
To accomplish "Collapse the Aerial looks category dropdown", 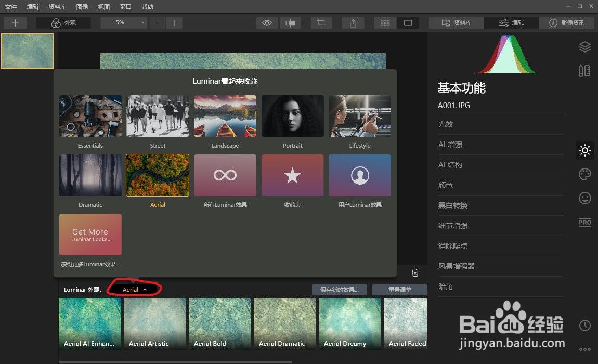I will (x=135, y=290).
